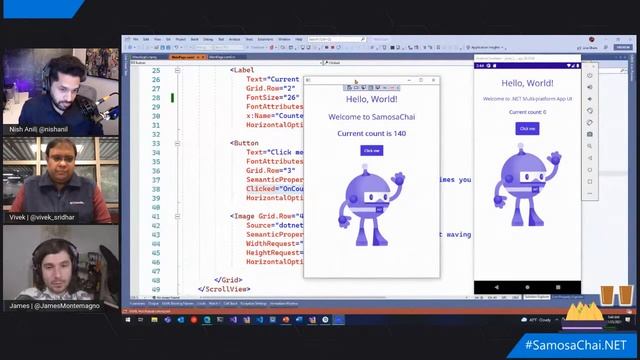The height and width of the screenshot is (360, 640).
Task: Click the emulator sidebar back triangle icon
Action: pyautogui.click(x=590, y=158)
